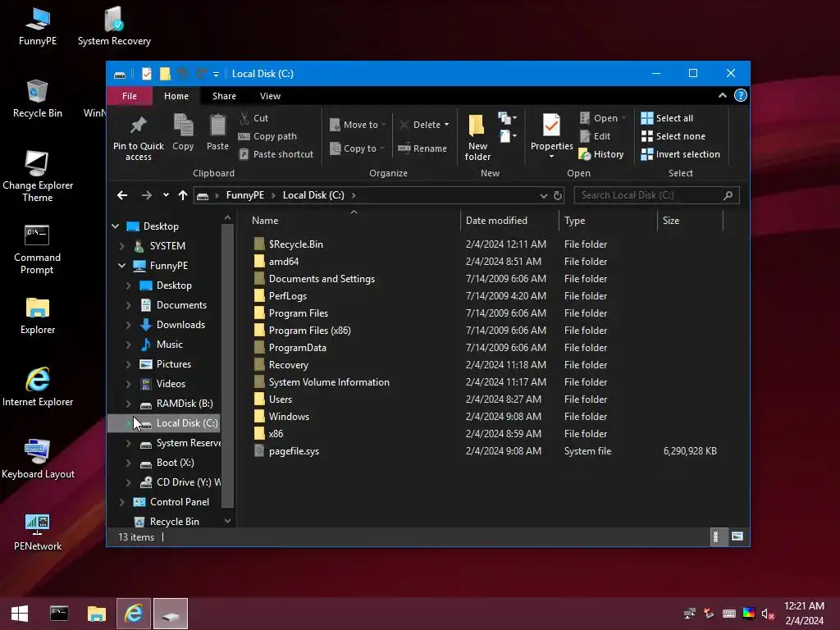Switch to the View ribbon tab

click(270, 96)
